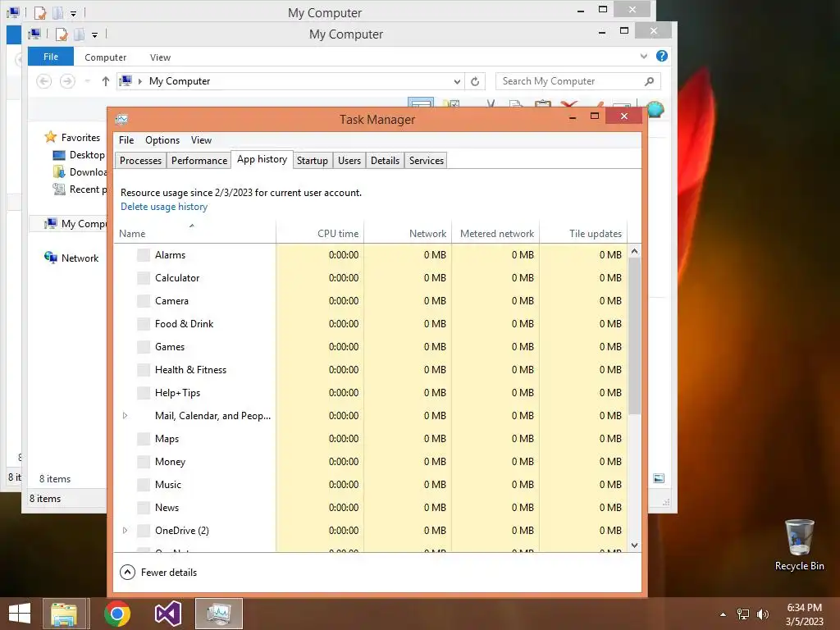Select Desktop in Explorer navigation pane

(x=87, y=155)
